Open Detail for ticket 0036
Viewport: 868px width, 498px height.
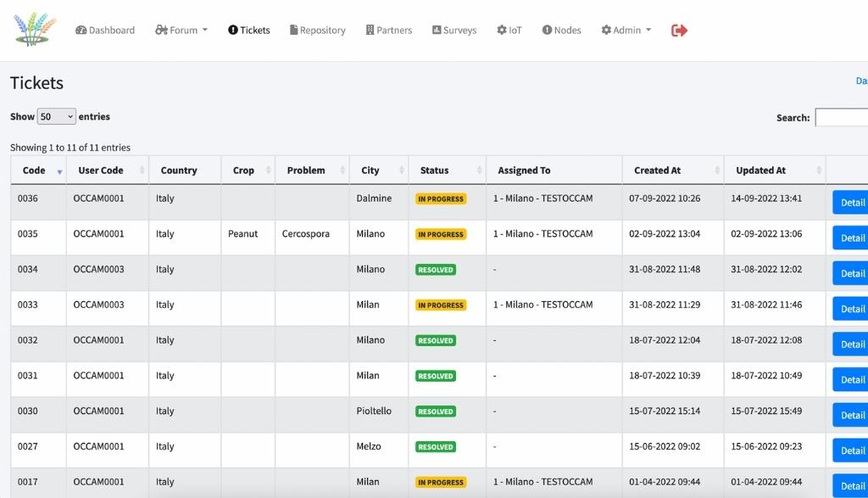coord(851,203)
